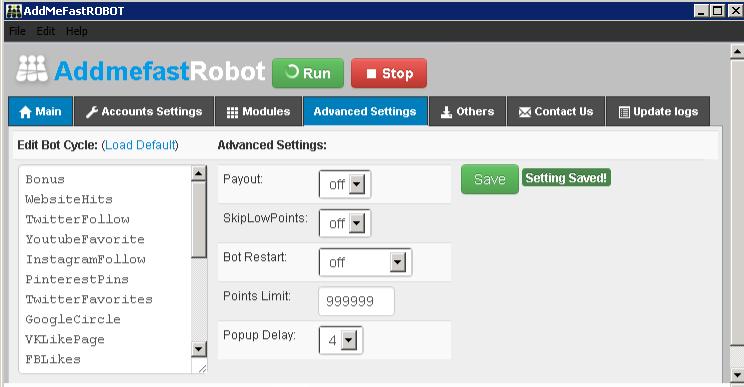
Task: Maximize the AddMeFastROBOT window
Action: [717, 10]
